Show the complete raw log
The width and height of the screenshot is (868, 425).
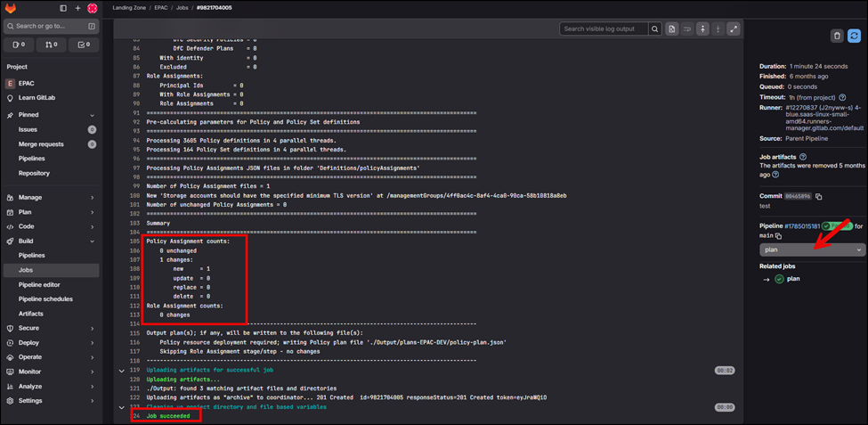click(x=671, y=29)
